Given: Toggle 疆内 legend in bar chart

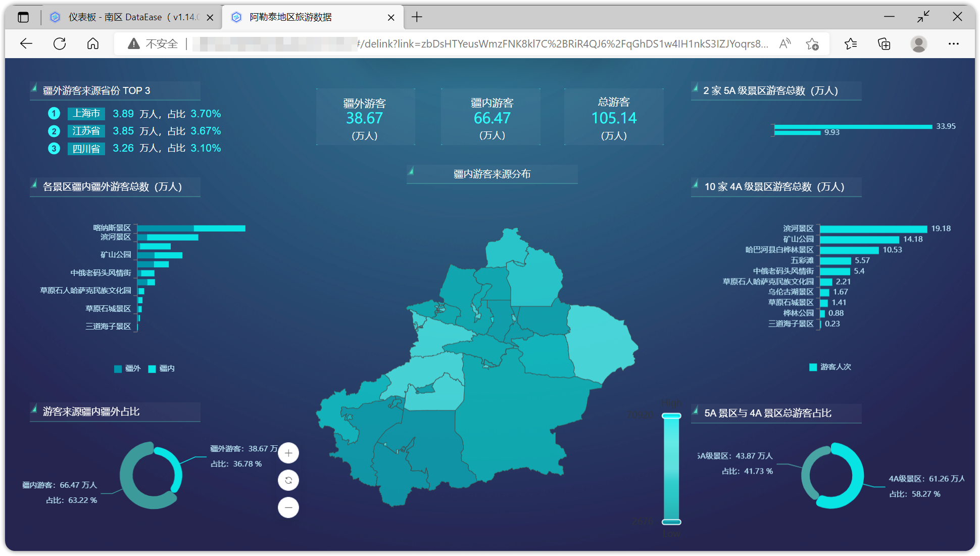Looking at the screenshot, I should [x=162, y=368].
